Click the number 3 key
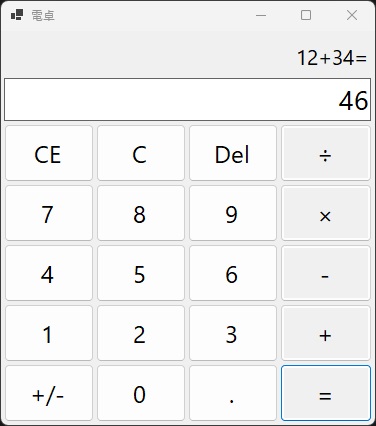 [233, 333]
